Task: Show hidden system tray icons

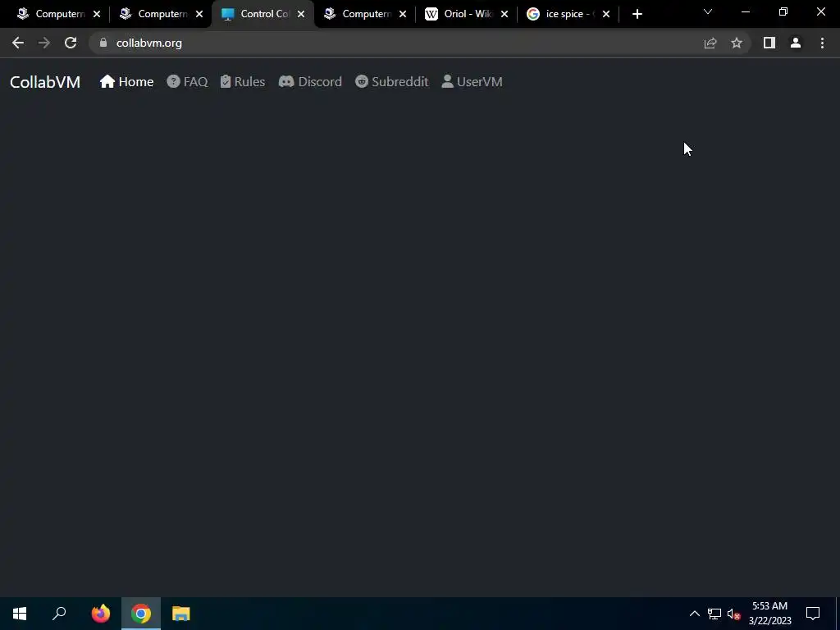Action: click(x=694, y=614)
